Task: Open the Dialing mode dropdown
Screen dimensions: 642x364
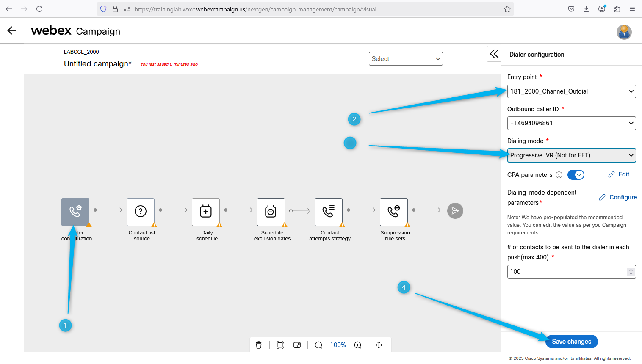Action: click(x=571, y=155)
